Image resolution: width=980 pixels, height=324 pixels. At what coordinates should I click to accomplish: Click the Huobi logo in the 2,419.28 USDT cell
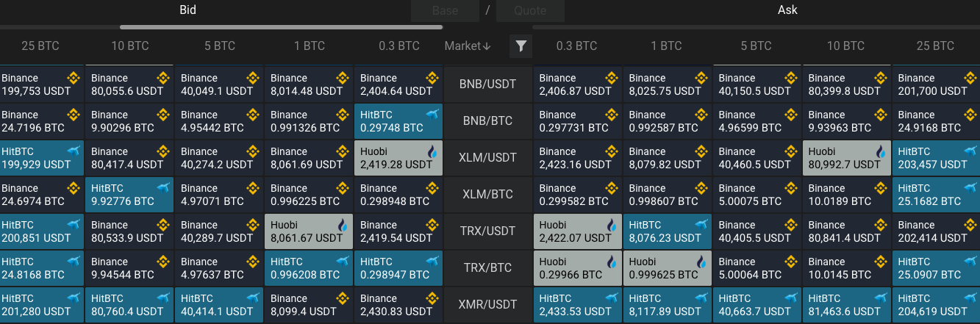click(x=432, y=151)
